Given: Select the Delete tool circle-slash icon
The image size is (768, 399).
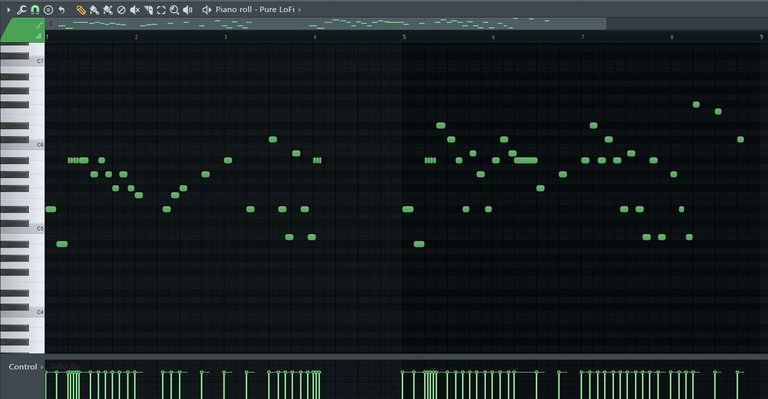Looking at the screenshot, I should point(121,9).
